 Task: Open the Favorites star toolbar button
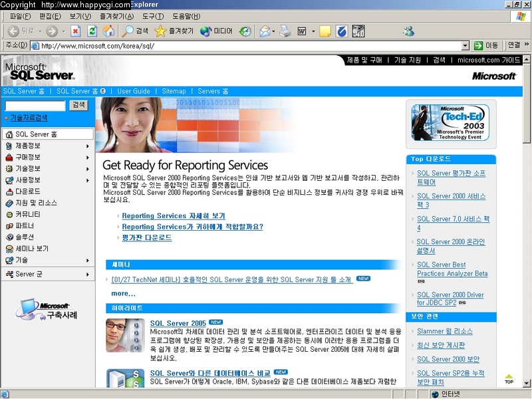point(174,31)
